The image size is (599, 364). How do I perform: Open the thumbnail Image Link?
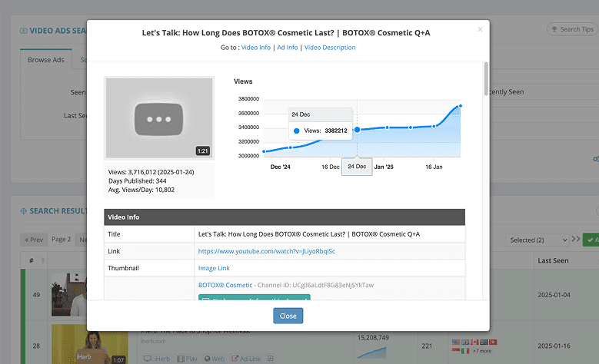pyautogui.click(x=214, y=268)
